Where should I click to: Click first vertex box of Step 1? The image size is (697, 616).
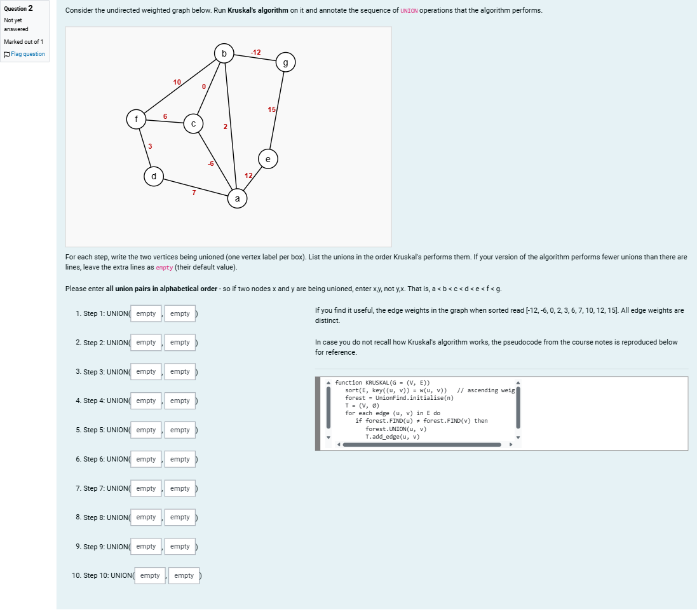(145, 313)
